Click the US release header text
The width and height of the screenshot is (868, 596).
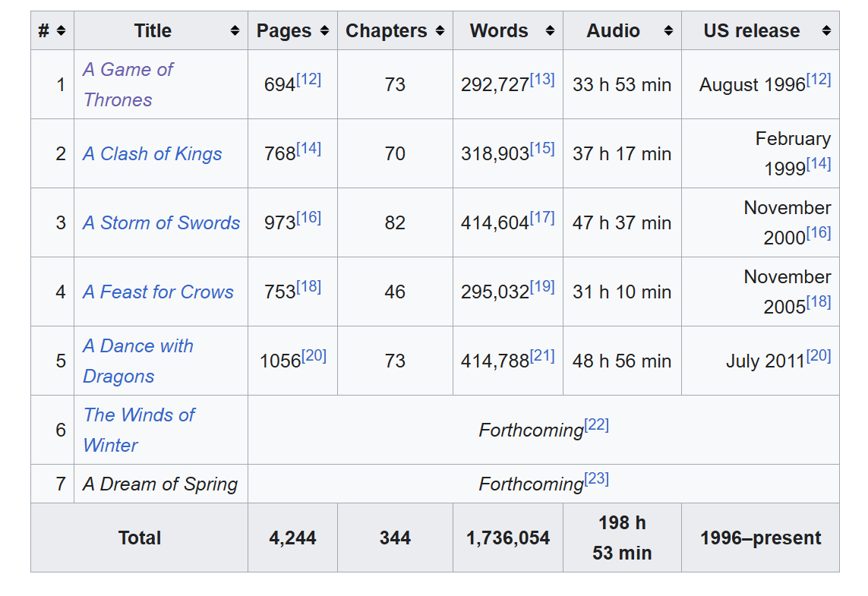pyautogui.click(x=752, y=31)
